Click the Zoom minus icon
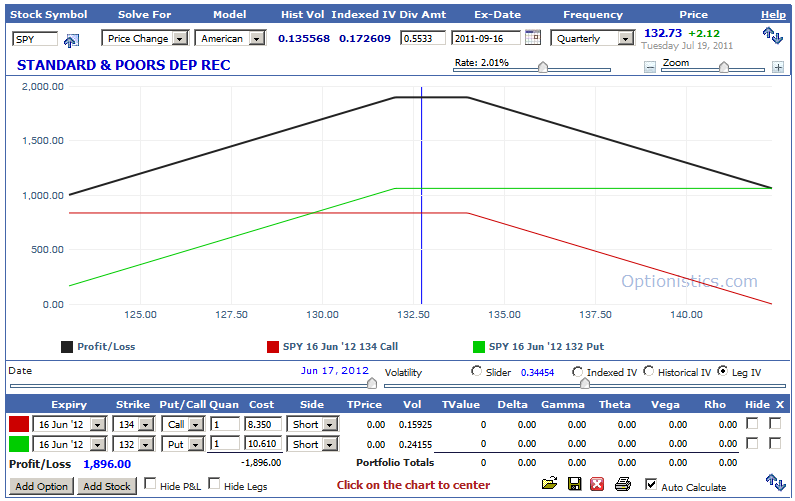Image resolution: width=795 pixels, height=501 pixels. point(649,67)
